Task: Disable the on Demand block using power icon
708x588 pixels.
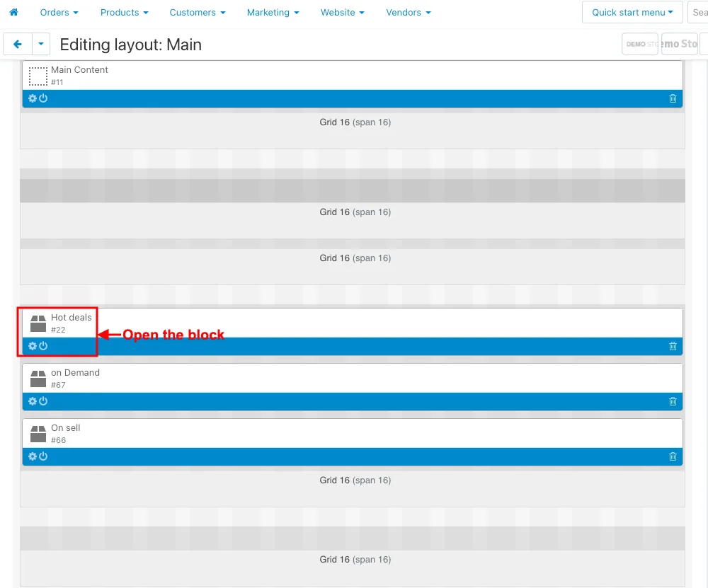Action: pos(43,401)
